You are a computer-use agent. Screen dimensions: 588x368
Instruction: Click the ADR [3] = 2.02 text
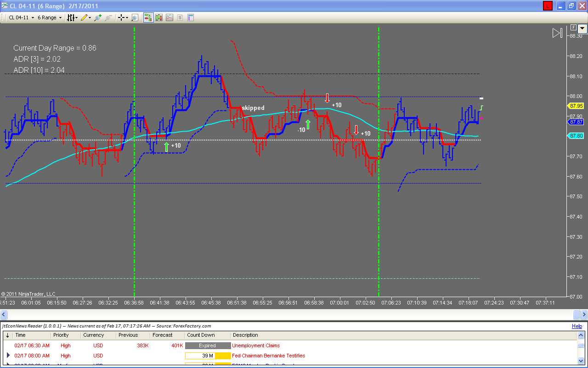coord(37,59)
